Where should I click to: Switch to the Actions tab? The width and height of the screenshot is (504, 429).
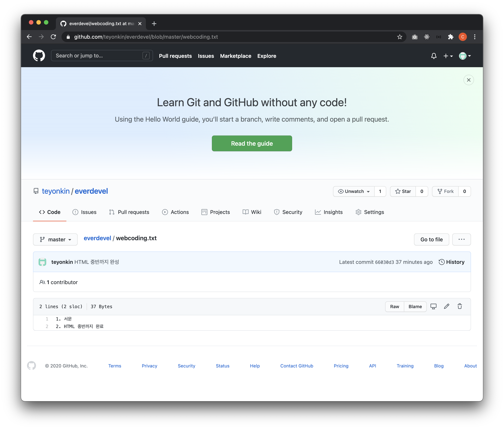point(175,212)
